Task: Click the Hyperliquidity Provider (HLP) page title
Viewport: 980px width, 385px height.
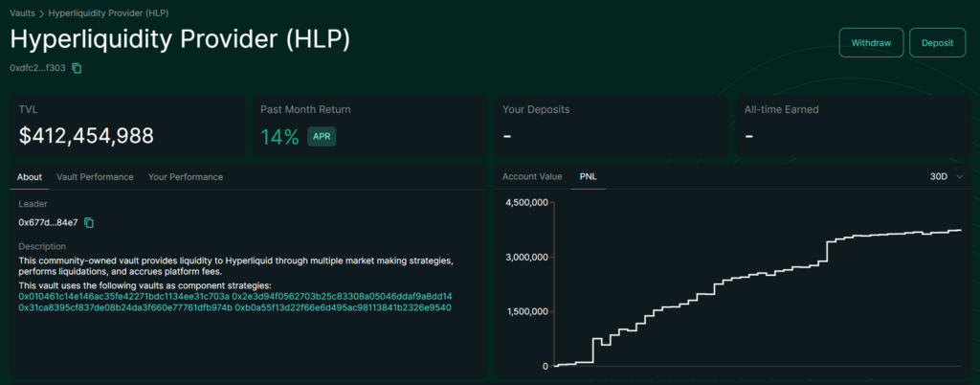Action: [x=180, y=40]
